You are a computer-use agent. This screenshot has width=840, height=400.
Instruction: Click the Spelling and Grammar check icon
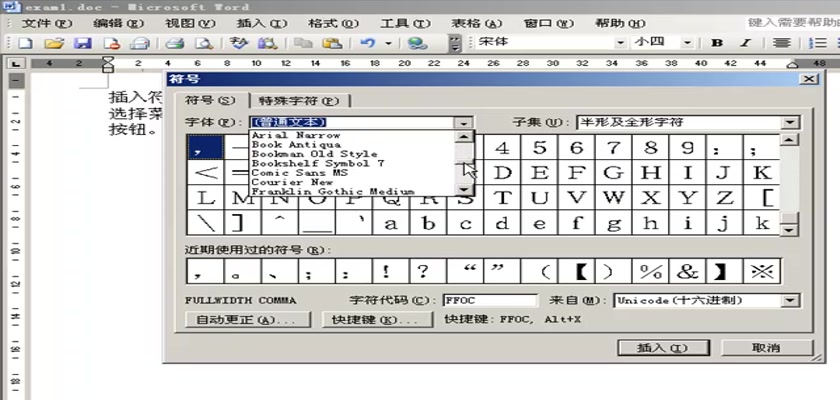[239, 43]
